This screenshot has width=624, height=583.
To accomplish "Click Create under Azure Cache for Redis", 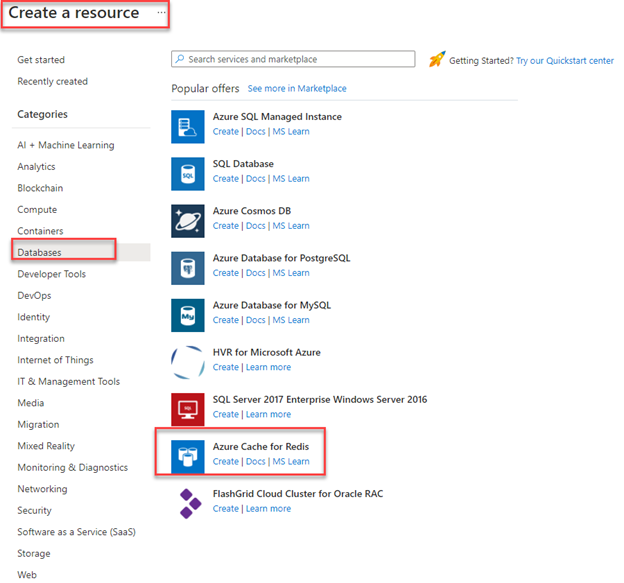I will coord(225,462).
